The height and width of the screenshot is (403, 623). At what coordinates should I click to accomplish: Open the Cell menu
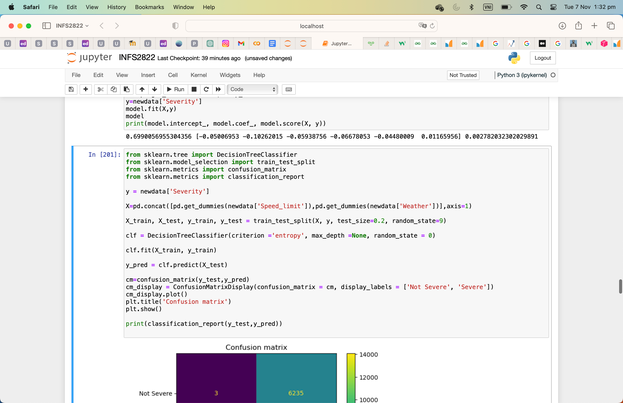(172, 75)
